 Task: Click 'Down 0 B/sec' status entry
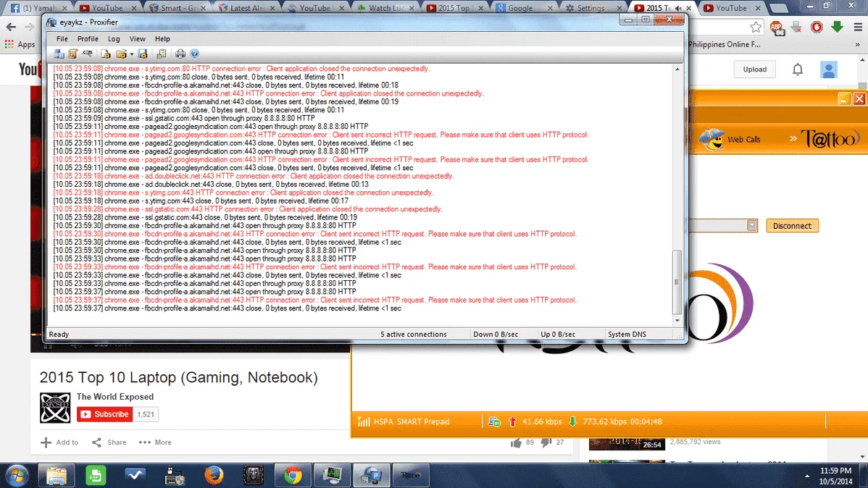[496, 335]
